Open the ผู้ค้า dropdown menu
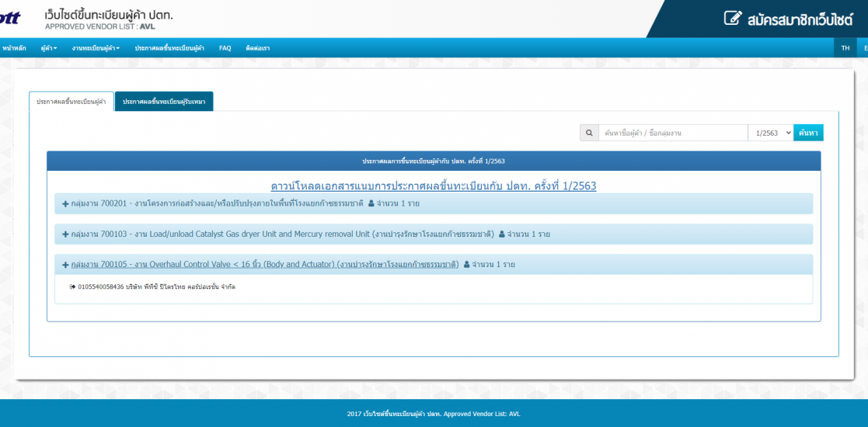This screenshot has height=427, width=868. [49, 48]
